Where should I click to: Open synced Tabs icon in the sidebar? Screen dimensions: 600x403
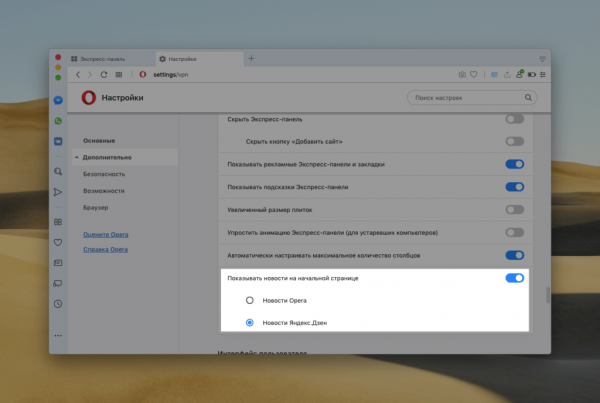58,283
